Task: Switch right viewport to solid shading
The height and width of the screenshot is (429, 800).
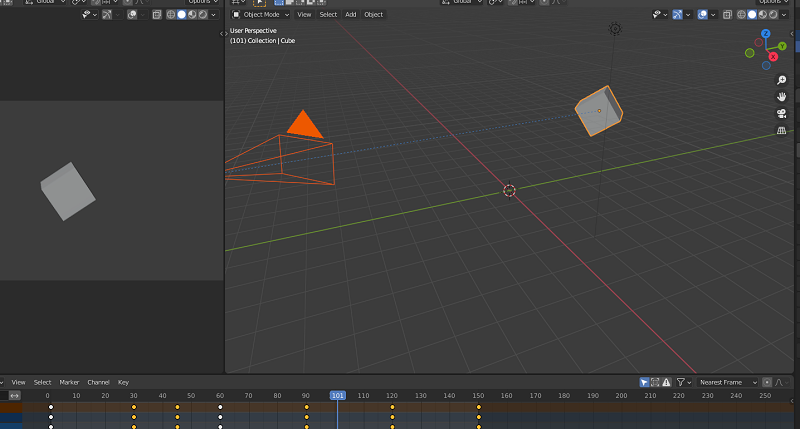Action: point(752,15)
